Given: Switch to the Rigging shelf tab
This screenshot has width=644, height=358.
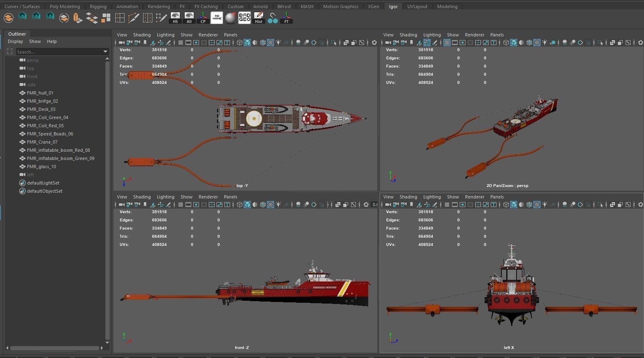Looking at the screenshot, I should click(x=98, y=7).
